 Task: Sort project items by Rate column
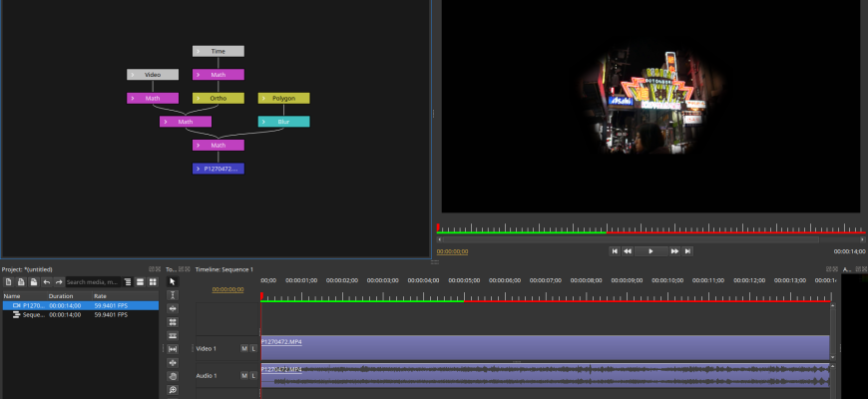point(125,296)
